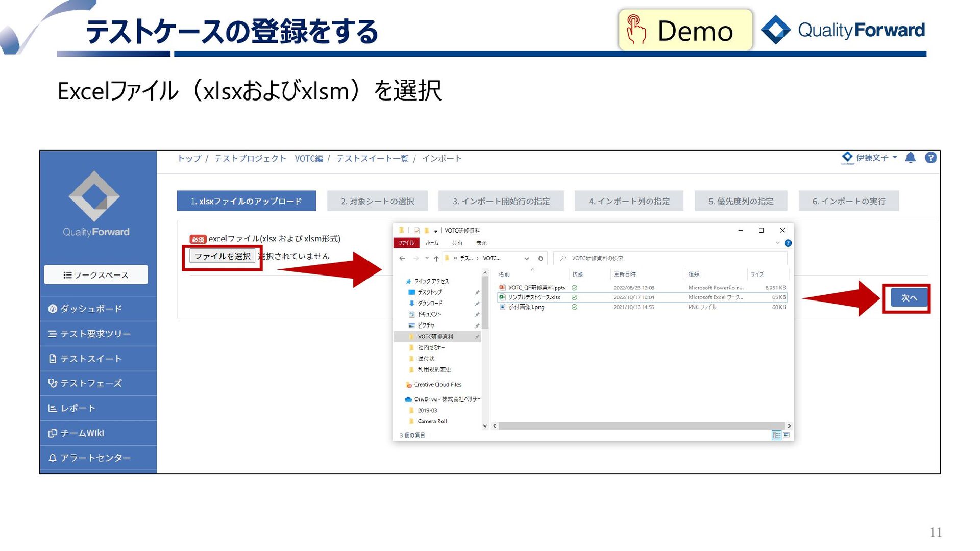Click the notification bell icon
980x551 pixels.
point(910,158)
